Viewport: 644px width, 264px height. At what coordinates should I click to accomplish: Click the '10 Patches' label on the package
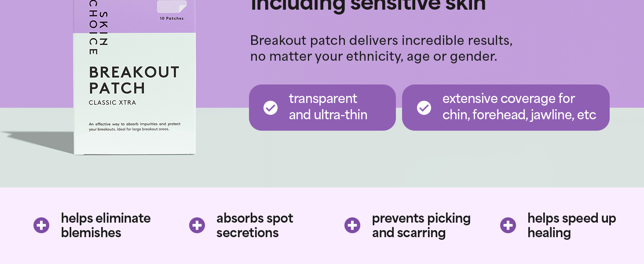pos(172,18)
